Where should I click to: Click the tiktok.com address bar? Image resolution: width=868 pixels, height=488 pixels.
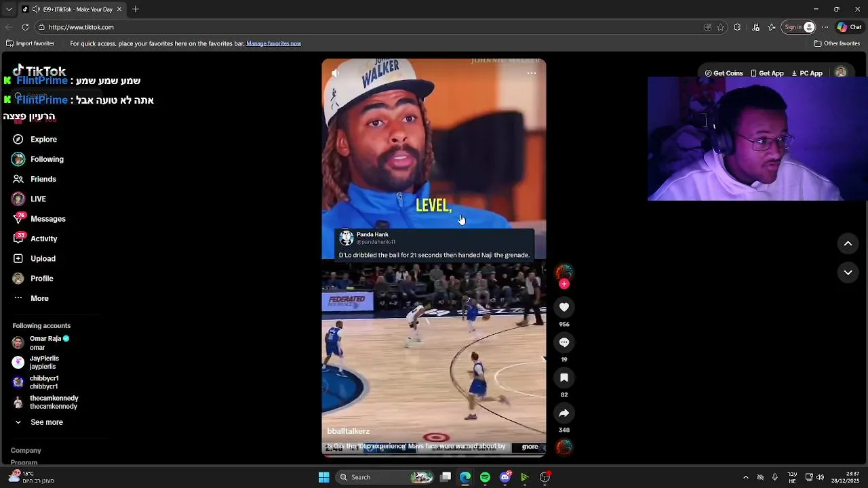click(x=366, y=27)
